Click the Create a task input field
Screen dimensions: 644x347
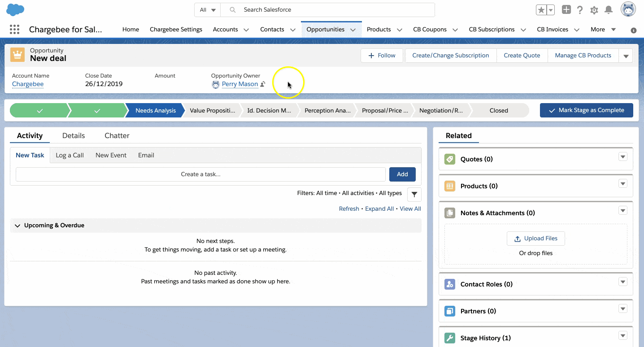point(200,174)
